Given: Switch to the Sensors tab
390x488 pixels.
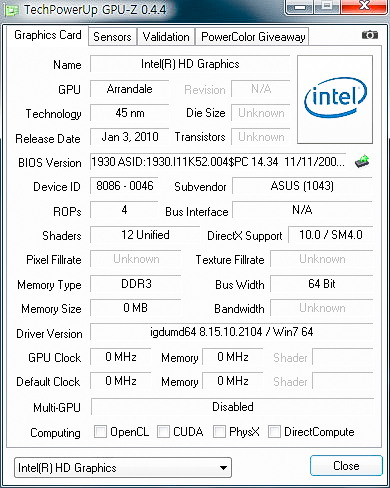Looking at the screenshot, I should tap(112, 37).
